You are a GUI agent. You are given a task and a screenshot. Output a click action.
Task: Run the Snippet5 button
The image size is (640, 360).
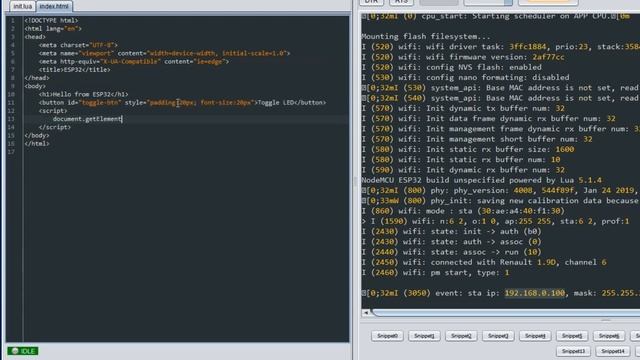coord(572,336)
